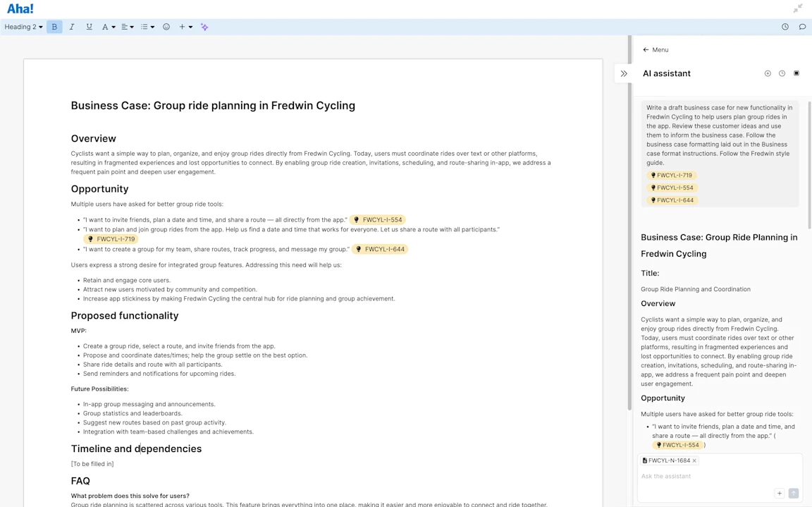Click the document vertical scrollbar
Screen dimensions: 812x507
click(x=629, y=223)
